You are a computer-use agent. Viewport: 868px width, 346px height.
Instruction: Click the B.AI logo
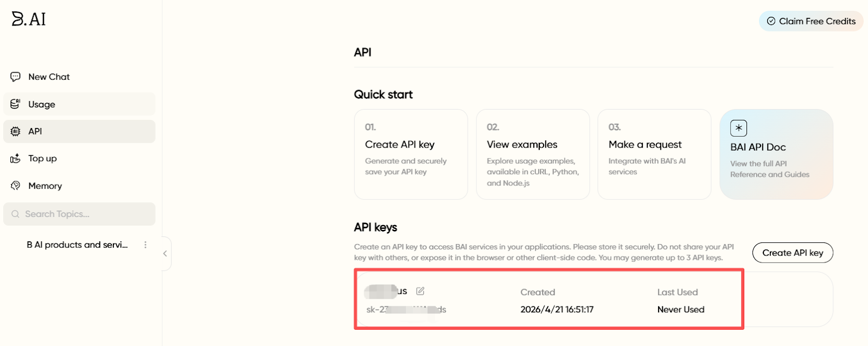(29, 19)
